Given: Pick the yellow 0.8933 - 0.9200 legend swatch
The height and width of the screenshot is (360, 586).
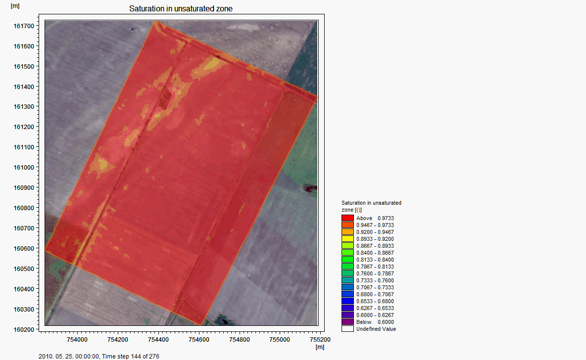Looking at the screenshot, I should (x=347, y=239).
